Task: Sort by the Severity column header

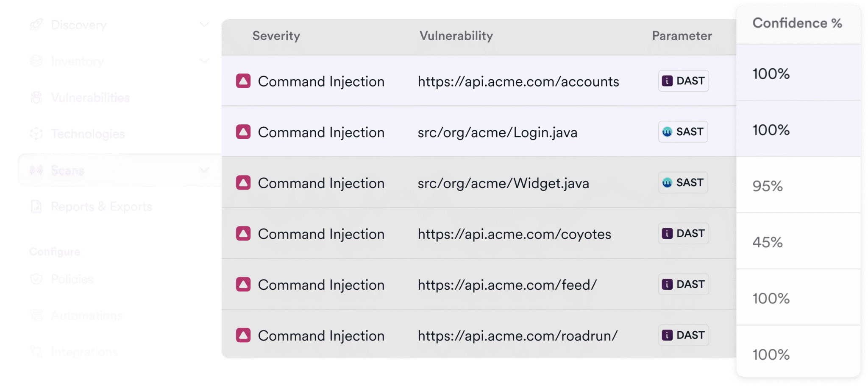Action: 276,36
